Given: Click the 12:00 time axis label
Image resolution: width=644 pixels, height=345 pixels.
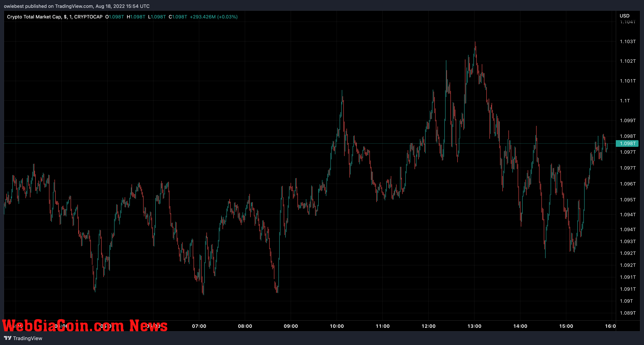Looking at the screenshot, I should pyautogui.click(x=428, y=326).
